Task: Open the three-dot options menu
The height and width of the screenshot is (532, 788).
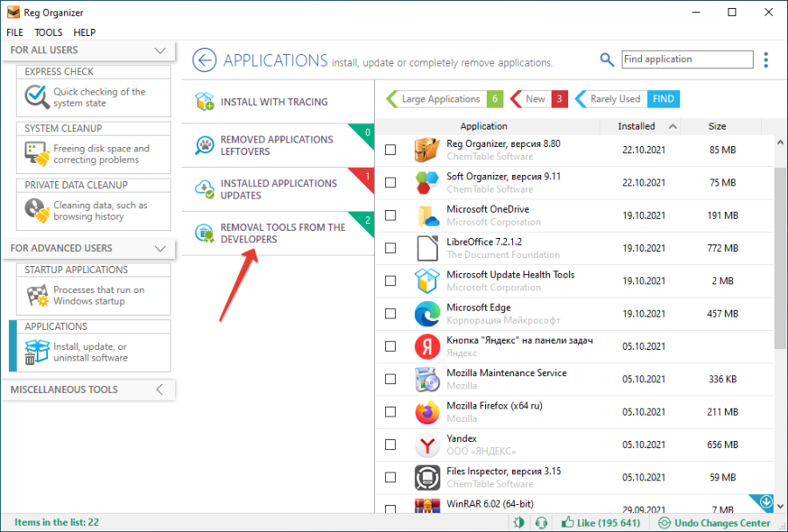Action: (766, 59)
